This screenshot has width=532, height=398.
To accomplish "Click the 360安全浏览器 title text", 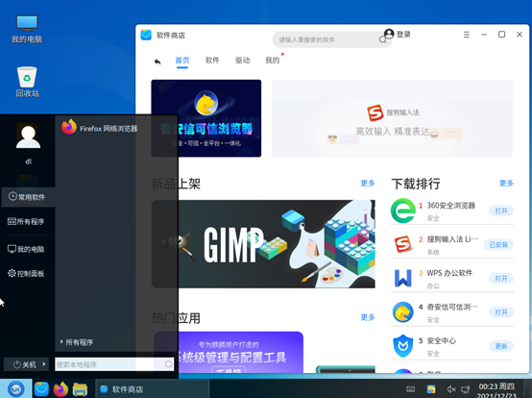I will click(451, 206).
